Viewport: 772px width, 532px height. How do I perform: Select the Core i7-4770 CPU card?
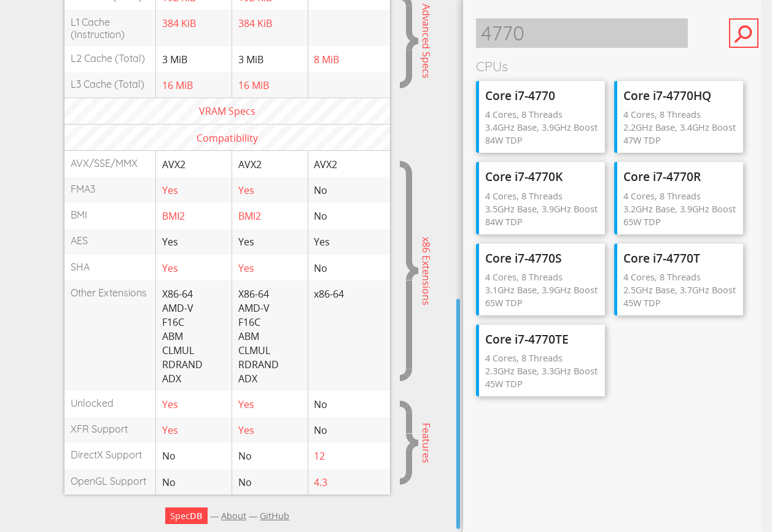(540, 117)
